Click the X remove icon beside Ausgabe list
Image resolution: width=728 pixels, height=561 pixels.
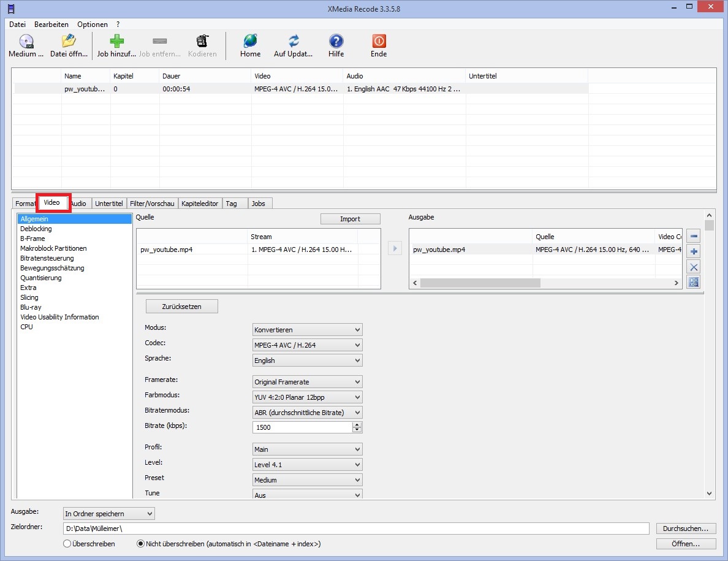tap(694, 267)
